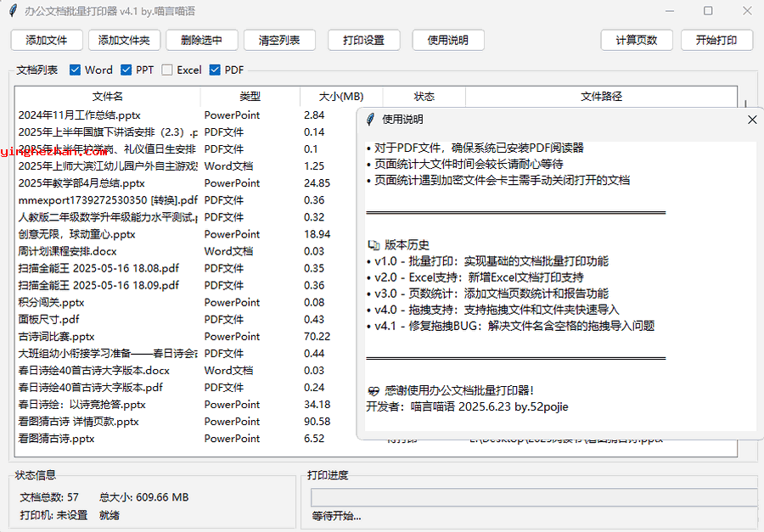The width and height of the screenshot is (764, 532).
Task: Click the 添加文件夹 button
Action: coord(124,41)
